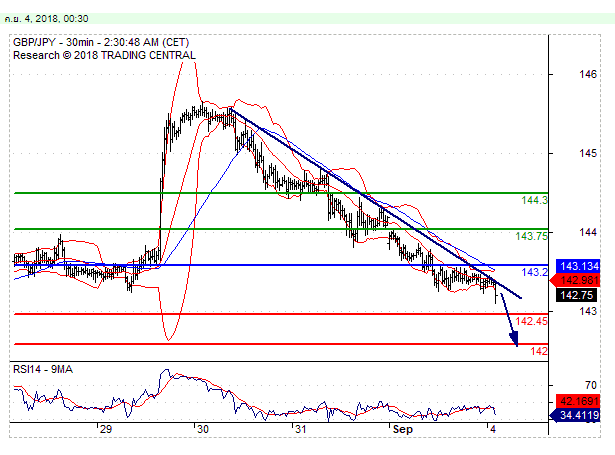
Task: Click the red 142 support label
Action: 539,351
